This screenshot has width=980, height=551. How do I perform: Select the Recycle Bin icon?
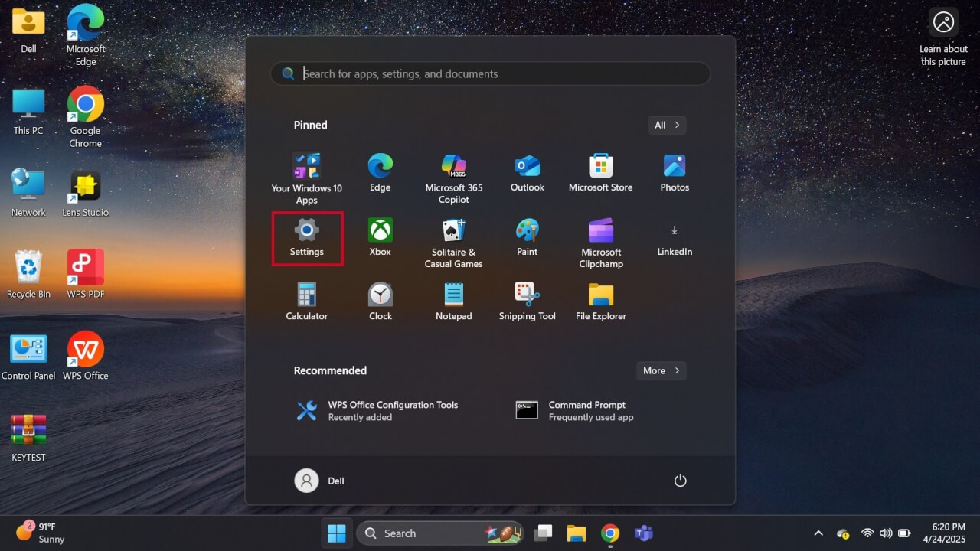(28, 275)
